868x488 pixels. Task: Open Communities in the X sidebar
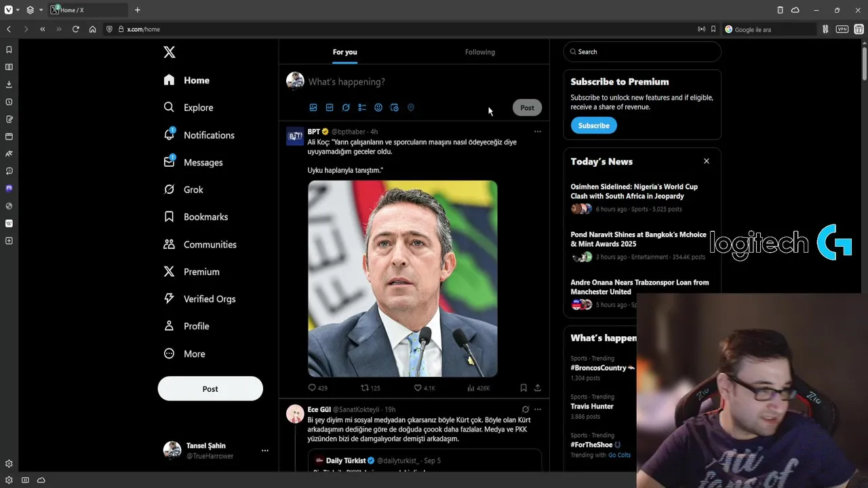[x=200, y=245]
